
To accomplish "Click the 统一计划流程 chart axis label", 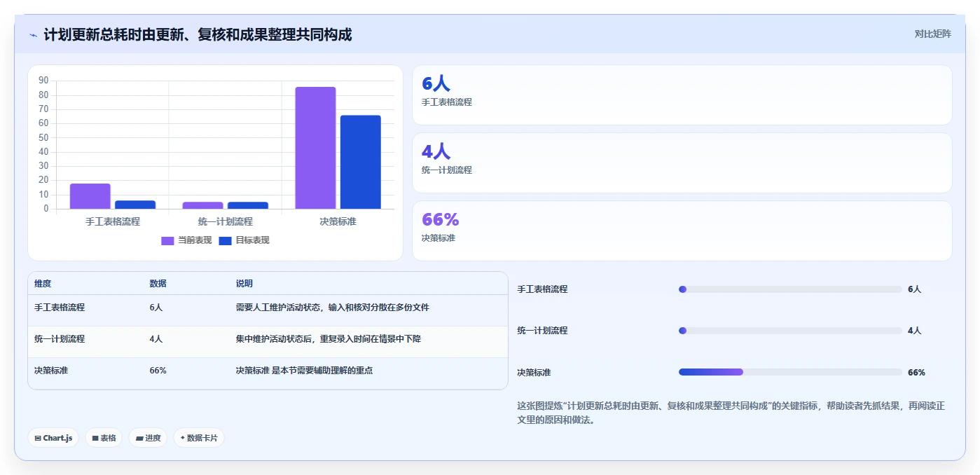I will (x=226, y=221).
